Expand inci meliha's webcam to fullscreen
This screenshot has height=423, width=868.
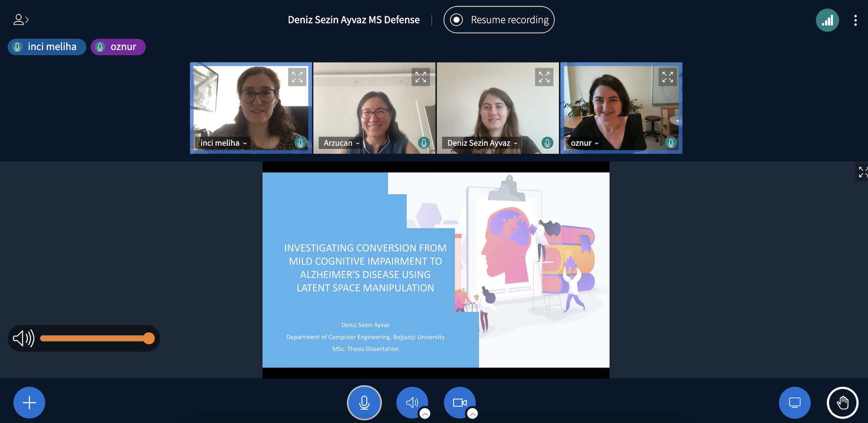pos(297,77)
